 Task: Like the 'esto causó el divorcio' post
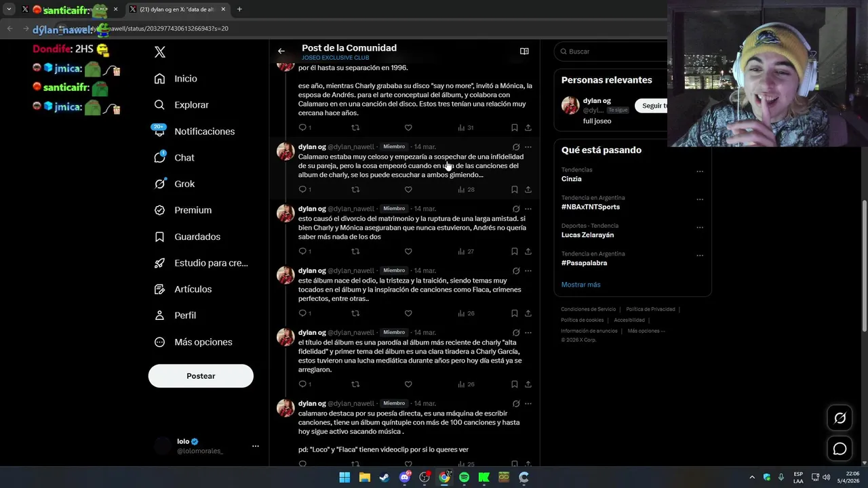click(408, 251)
